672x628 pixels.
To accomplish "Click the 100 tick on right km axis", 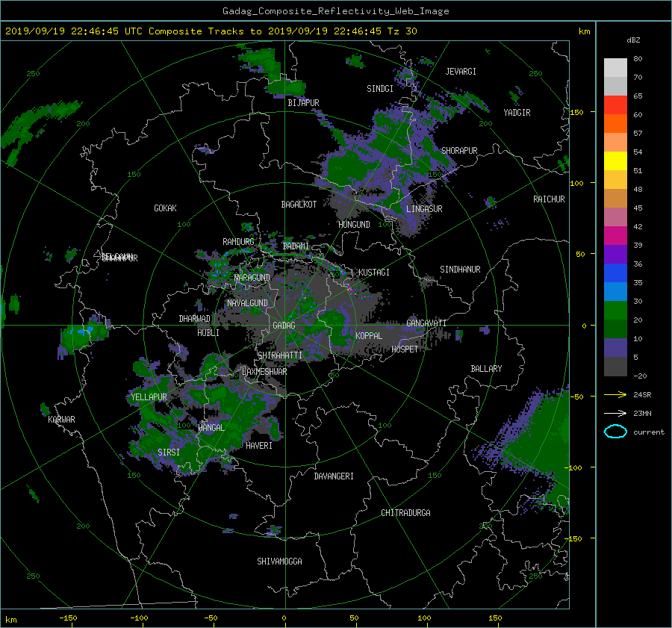I will 576,183.
